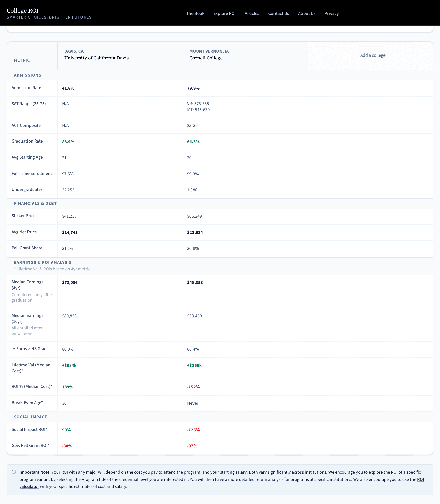Click the +$584k lifetime value
Image resolution: width=440 pixels, height=504 pixels.
click(x=69, y=365)
